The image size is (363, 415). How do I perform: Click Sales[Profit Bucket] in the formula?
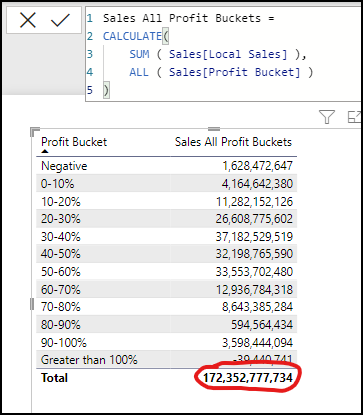point(234,72)
